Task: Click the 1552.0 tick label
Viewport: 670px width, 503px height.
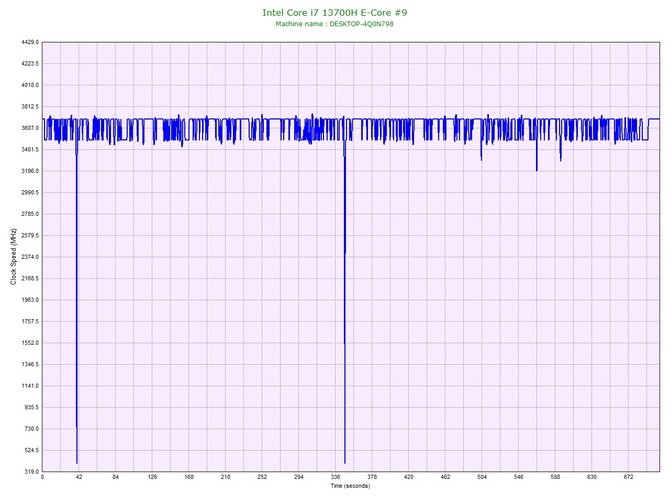Action: click(30, 343)
